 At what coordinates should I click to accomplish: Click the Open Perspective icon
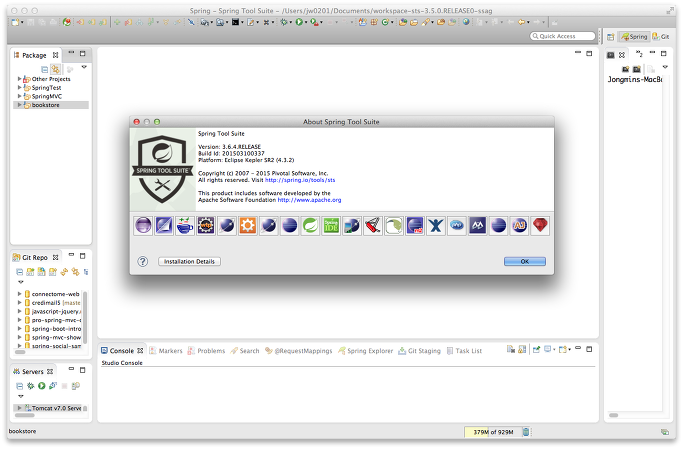(x=611, y=37)
